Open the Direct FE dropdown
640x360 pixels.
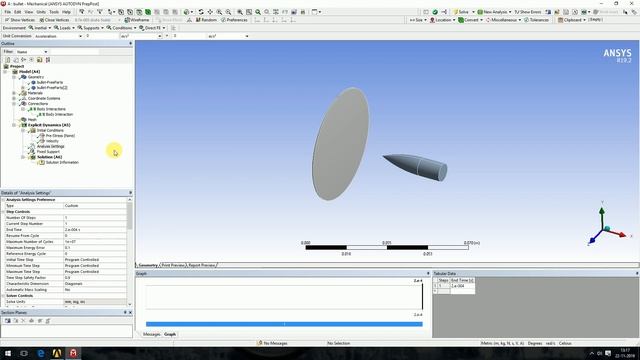coord(152,28)
